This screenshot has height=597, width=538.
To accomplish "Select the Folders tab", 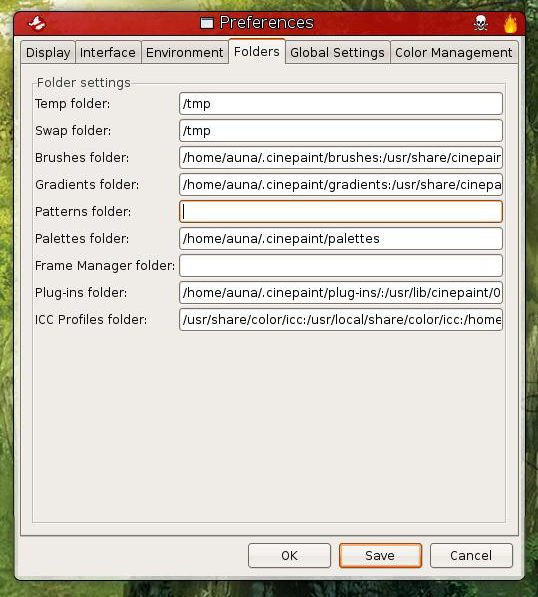I will coord(257,51).
